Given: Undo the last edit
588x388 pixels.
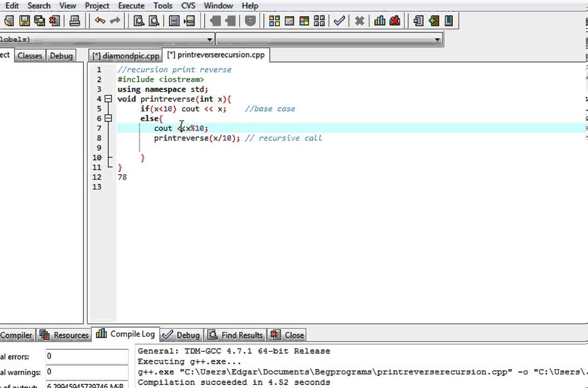Looking at the screenshot, I should click(x=100, y=20).
